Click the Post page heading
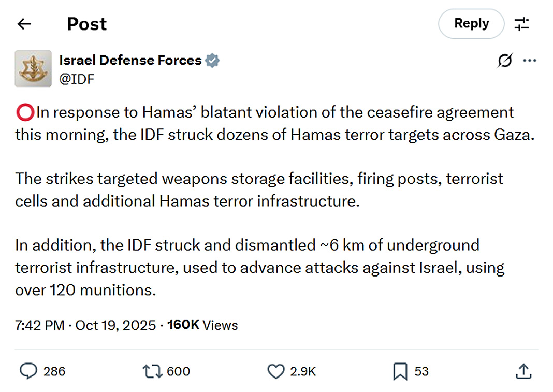The image size is (553, 392). tap(87, 24)
